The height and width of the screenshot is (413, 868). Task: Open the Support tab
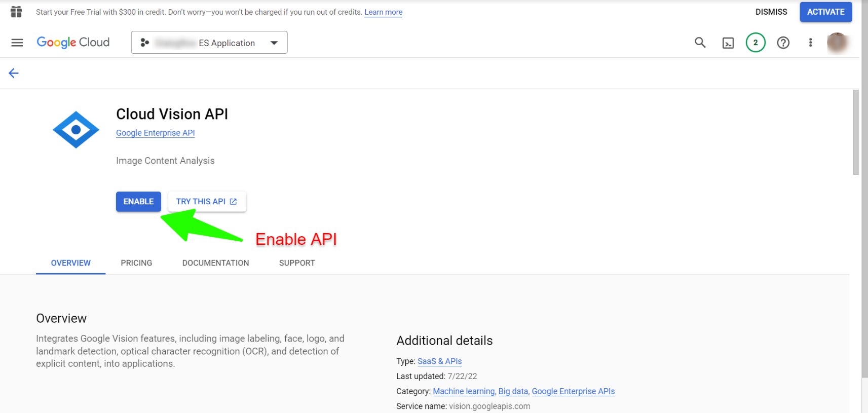coord(297,263)
